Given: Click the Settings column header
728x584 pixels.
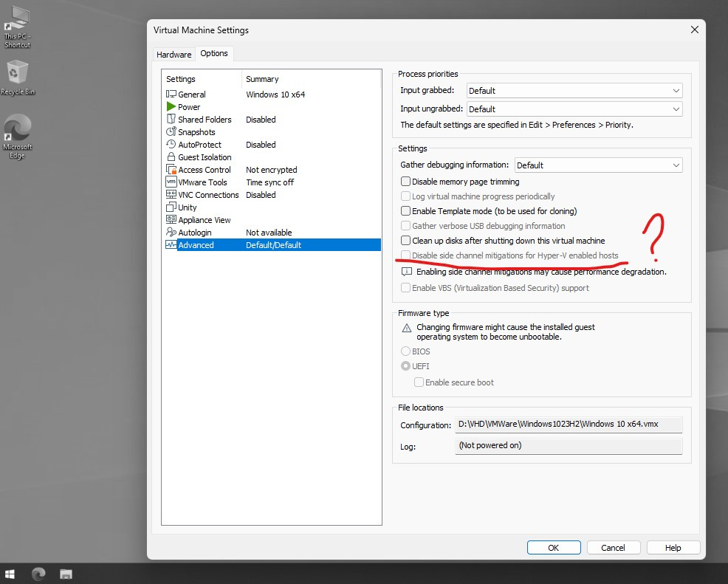Looking at the screenshot, I should (x=202, y=79).
